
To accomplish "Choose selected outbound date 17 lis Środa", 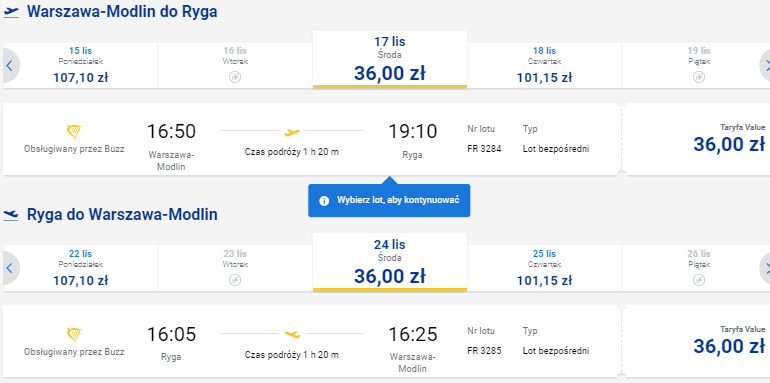I will click(390, 59).
